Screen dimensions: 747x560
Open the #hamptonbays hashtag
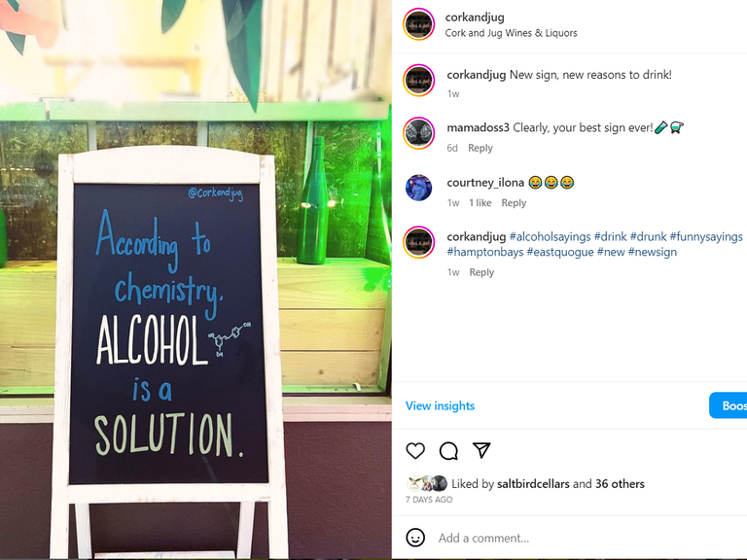pos(485,252)
